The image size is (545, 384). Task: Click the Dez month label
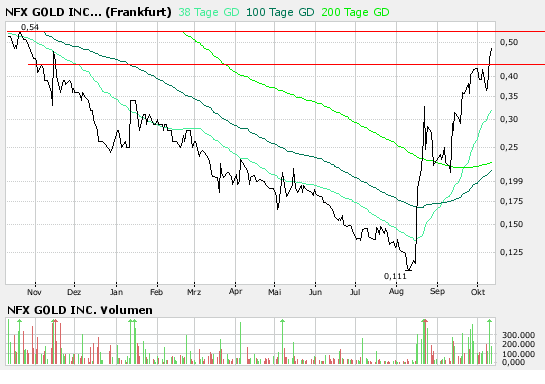74,292
